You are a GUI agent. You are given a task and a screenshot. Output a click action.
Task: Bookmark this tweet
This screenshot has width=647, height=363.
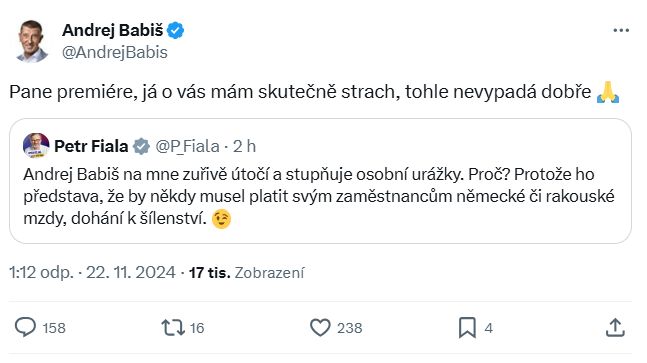pos(467,328)
